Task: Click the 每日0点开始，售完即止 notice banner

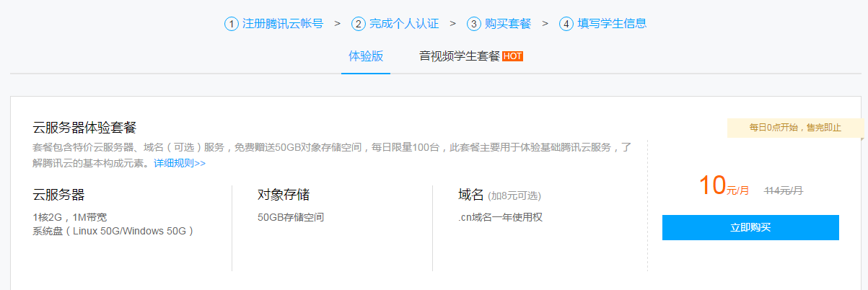Action: point(795,128)
